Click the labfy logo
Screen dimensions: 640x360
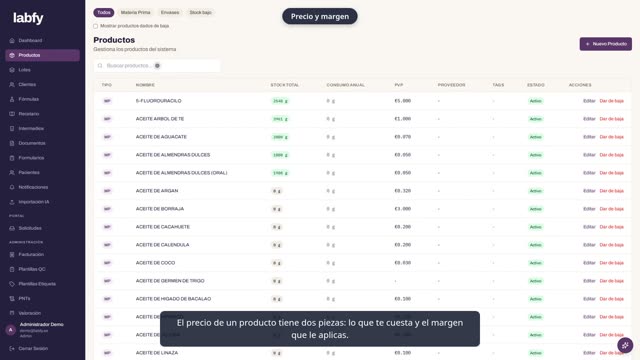[x=28, y=18]
